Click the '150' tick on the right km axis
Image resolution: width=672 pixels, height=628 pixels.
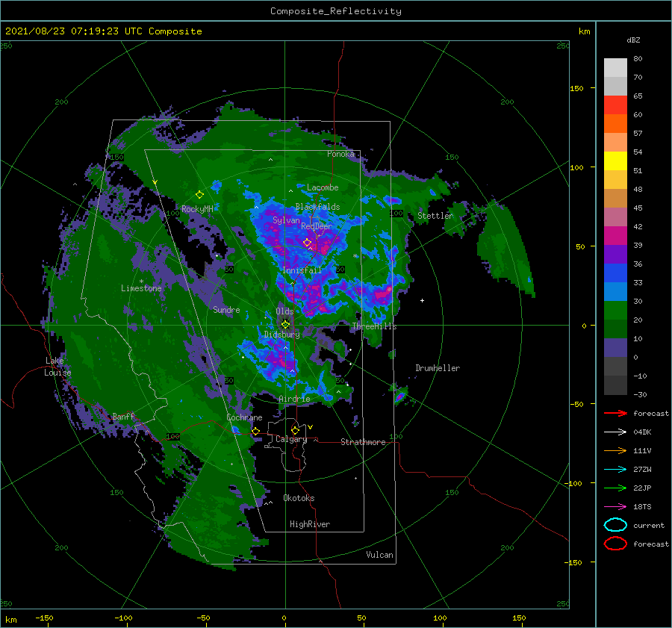click(x=576, y=88)
